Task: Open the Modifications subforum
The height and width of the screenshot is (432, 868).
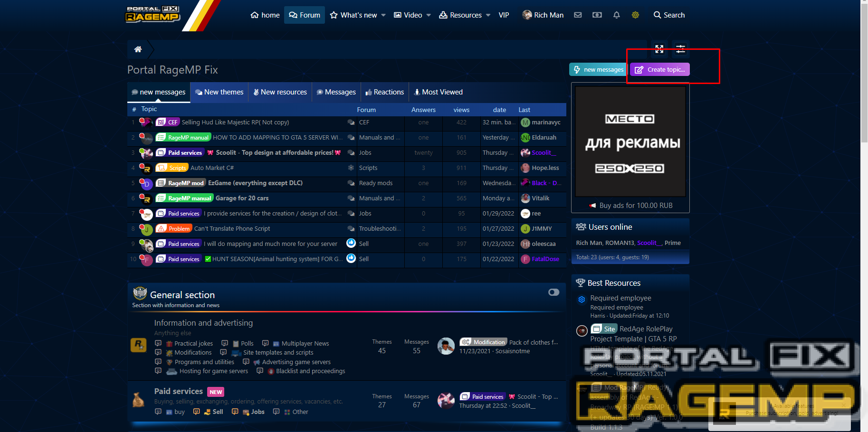Action: click(x=193, y=353)
